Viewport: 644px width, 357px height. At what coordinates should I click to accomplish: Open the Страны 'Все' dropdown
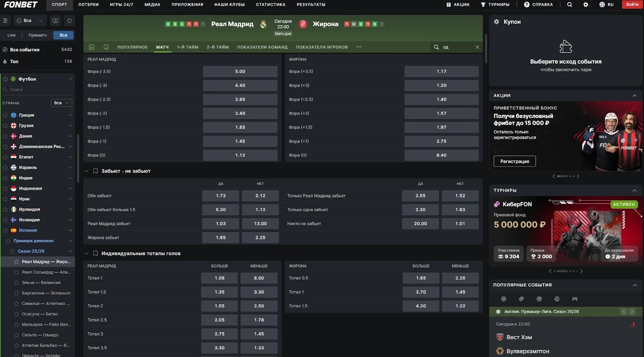click(x=61, y=103)
